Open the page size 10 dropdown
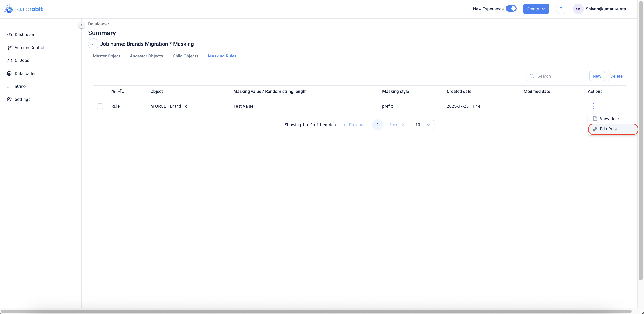The height and width of the screenshot is (314, 644). (x=423, y=125)
